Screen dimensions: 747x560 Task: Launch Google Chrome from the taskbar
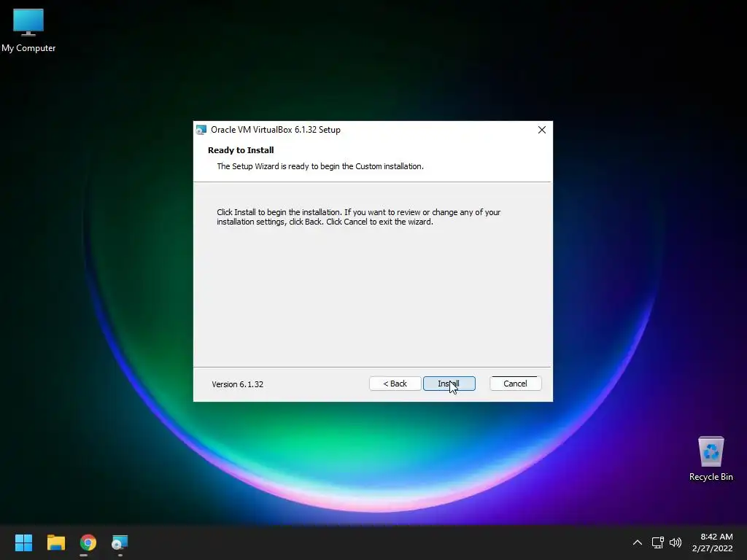(x=88, y=542)
